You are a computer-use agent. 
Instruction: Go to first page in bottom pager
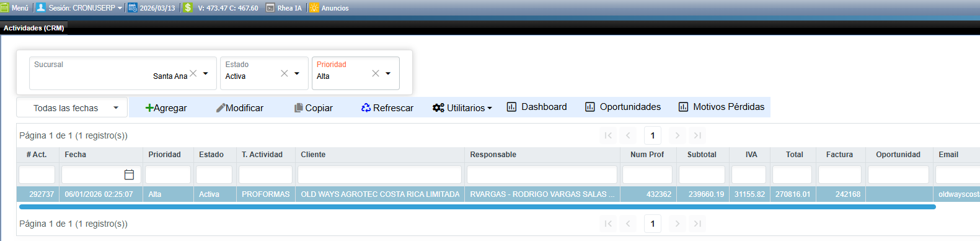point(608,224)
